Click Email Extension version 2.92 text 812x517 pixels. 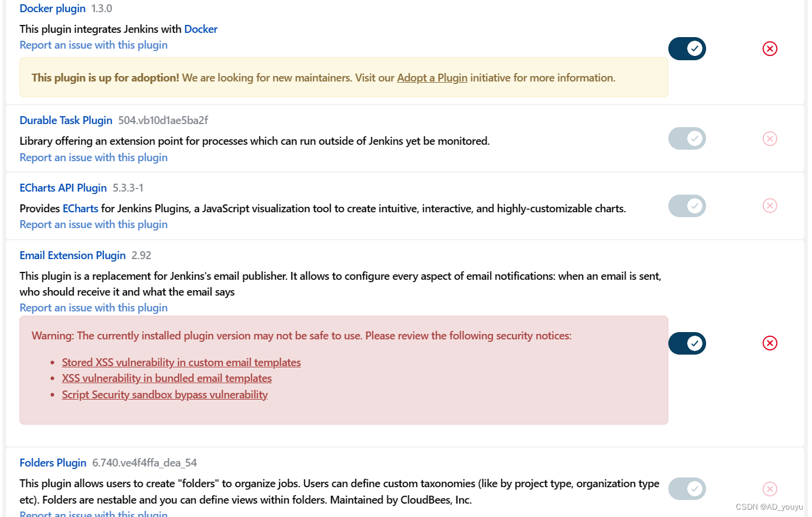[x=141, y=255]
